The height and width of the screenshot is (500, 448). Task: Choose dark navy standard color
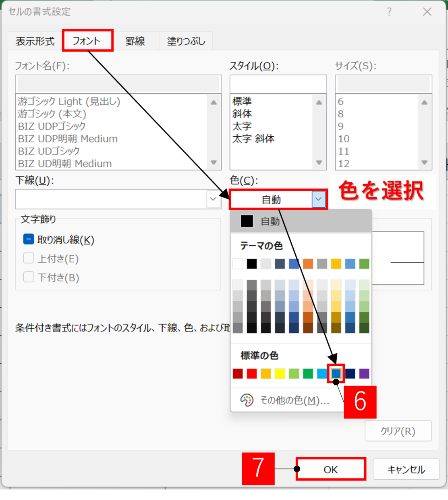(350, 373)
